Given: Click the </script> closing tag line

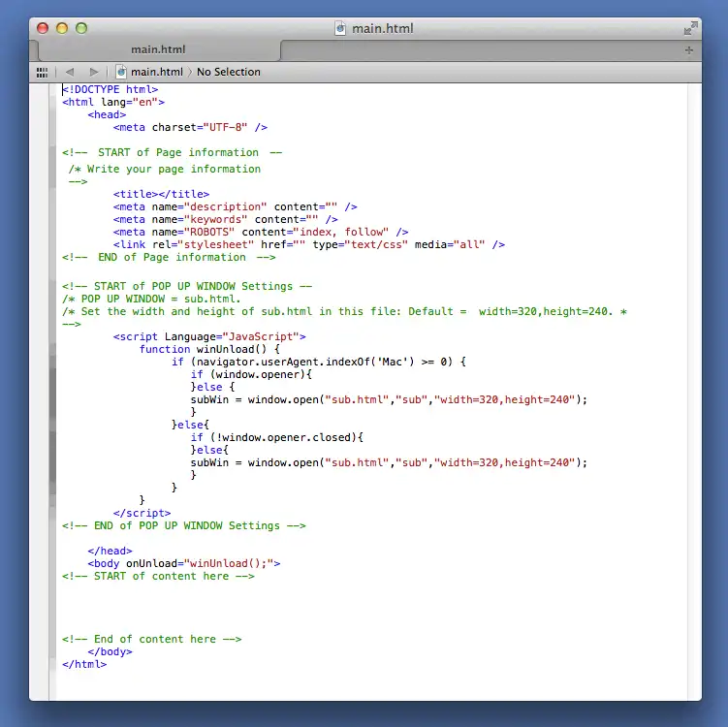Looking at the screenshot, I should pos(142,513).
